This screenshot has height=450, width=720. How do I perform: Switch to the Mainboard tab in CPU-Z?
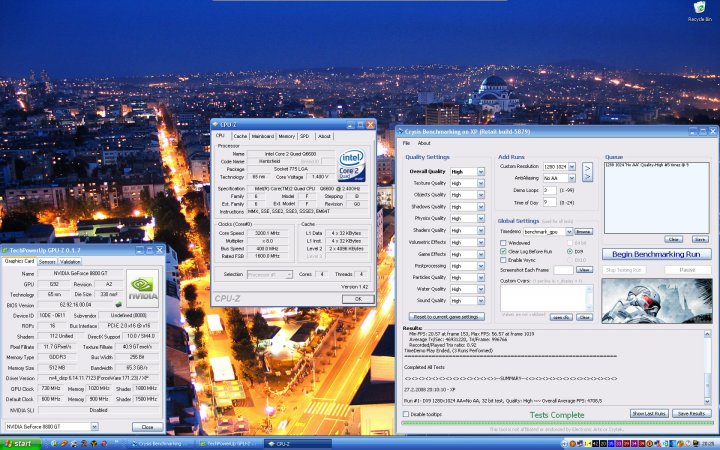point(263,136)
